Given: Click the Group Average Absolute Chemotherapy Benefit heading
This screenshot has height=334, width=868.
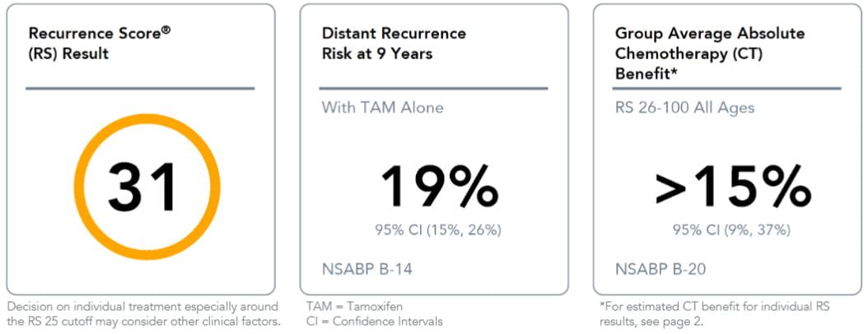Looking at the screenshot, I should click(x=709, y=53).
